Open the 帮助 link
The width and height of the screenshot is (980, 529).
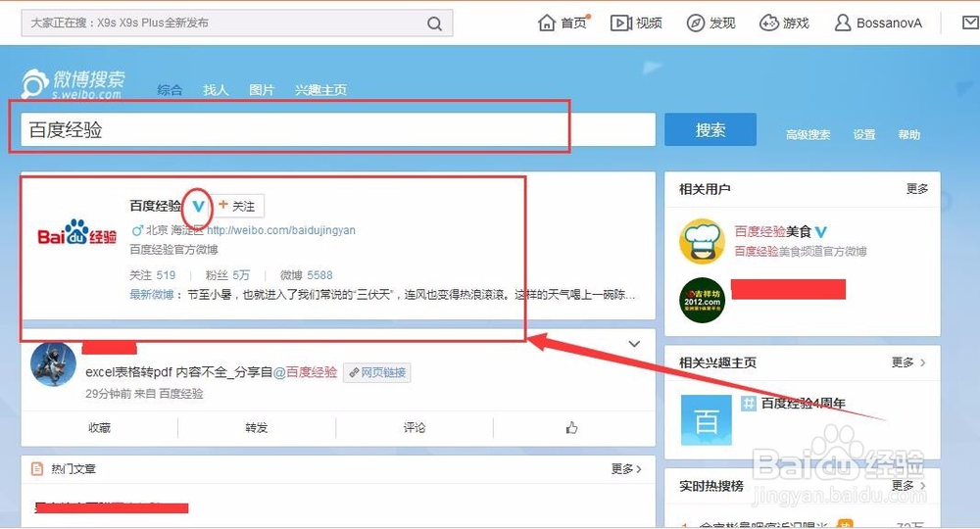coord(908,134)
